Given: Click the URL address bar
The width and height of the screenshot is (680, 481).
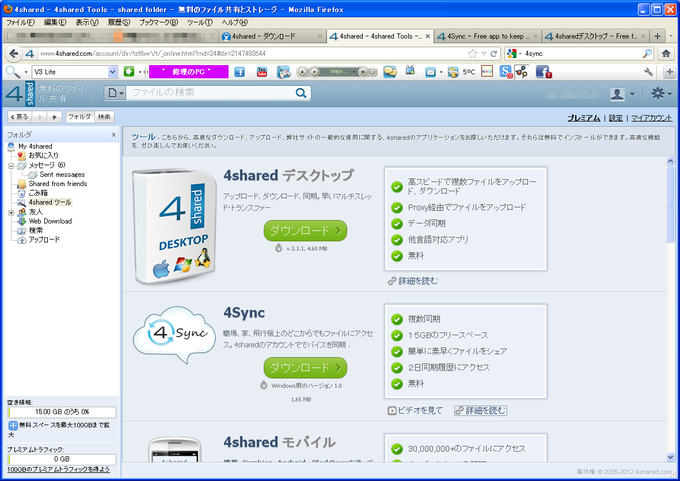Looking at the screenshot, I should click(x=252, y=54).
